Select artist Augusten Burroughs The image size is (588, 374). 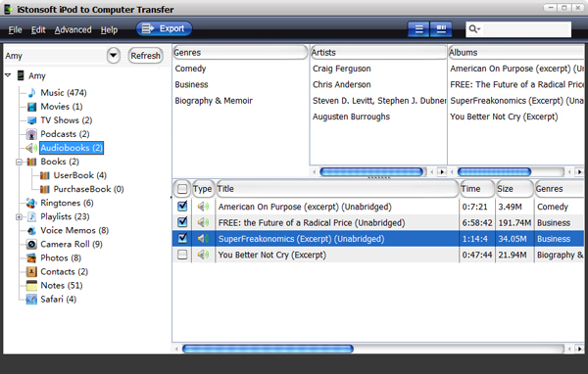[352, 117]
